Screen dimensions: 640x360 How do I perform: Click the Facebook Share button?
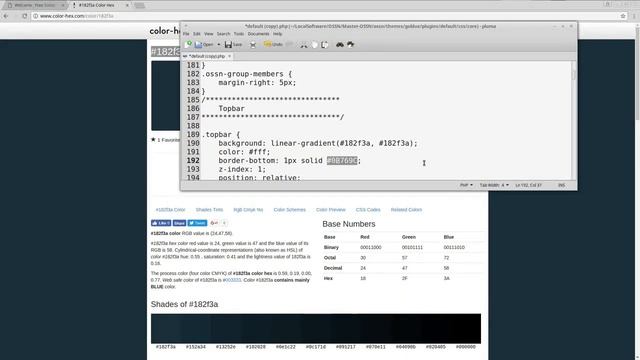coord(179,223)
